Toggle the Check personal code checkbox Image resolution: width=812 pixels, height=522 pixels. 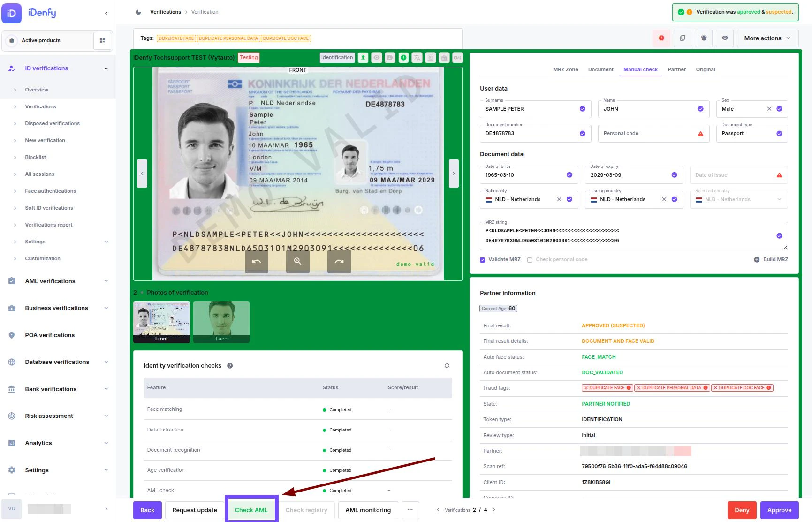530,260
